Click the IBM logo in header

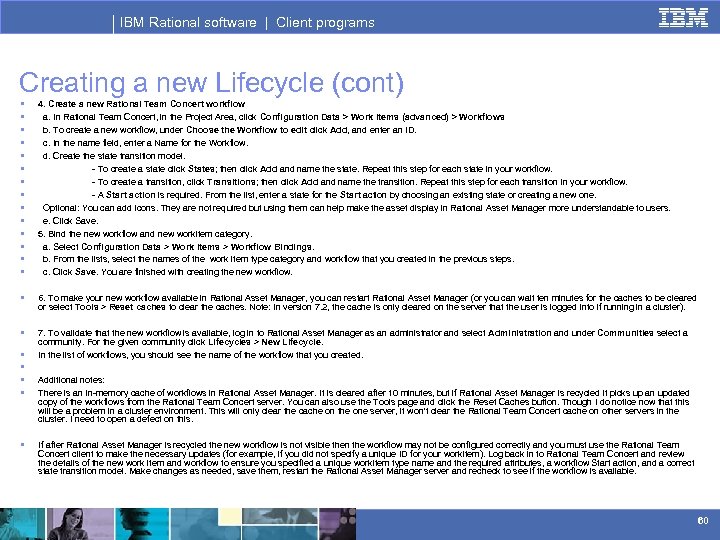coord(683,17)
